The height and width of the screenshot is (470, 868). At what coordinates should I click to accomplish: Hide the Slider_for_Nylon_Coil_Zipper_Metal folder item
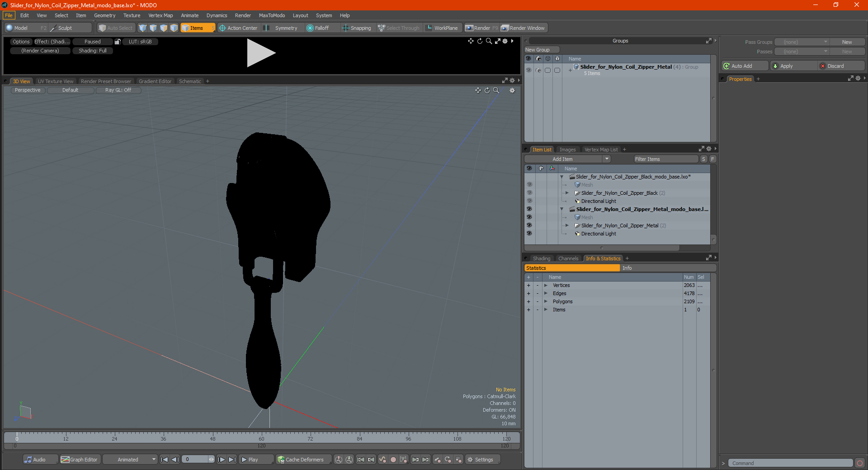(x=529, y=226)
